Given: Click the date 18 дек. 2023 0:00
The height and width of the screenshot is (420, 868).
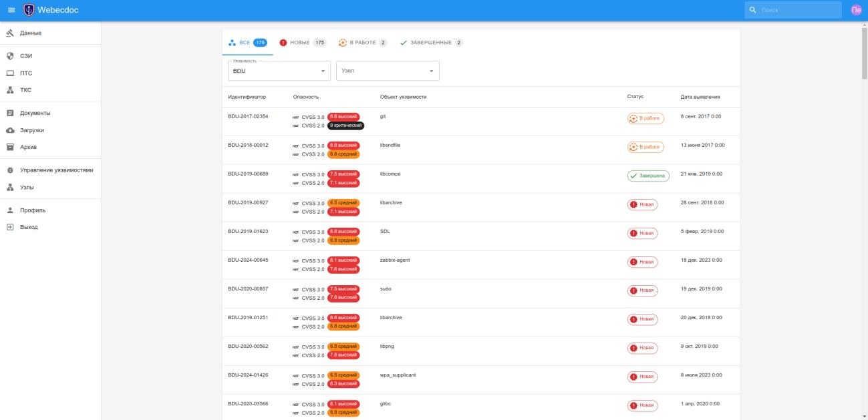Looking at the screenshot, I should (x=701, y=260).
